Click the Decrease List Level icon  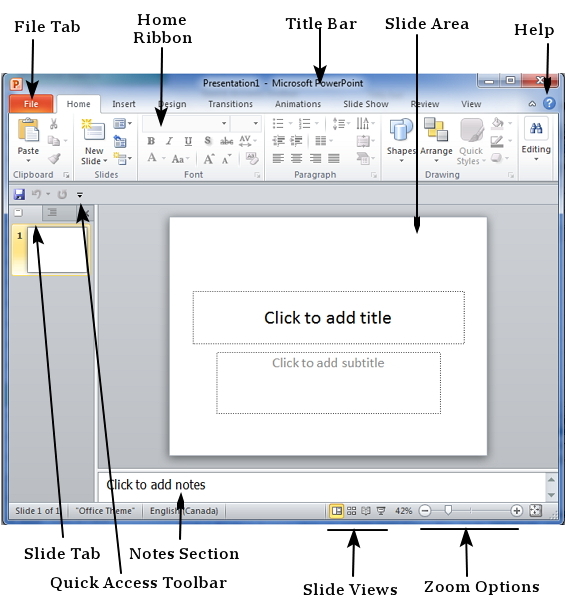coord(278,141)
